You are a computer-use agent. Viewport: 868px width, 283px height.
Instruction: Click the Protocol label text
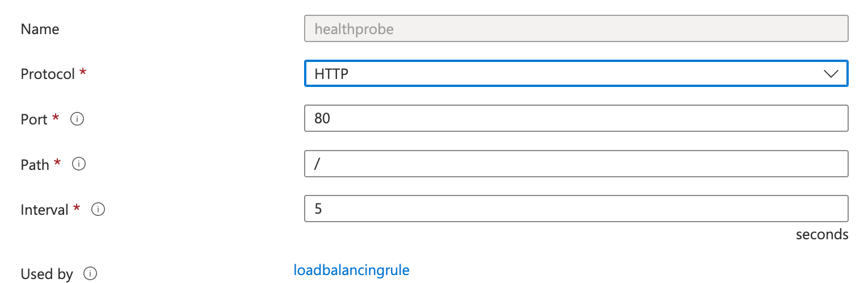pos(48,74)
